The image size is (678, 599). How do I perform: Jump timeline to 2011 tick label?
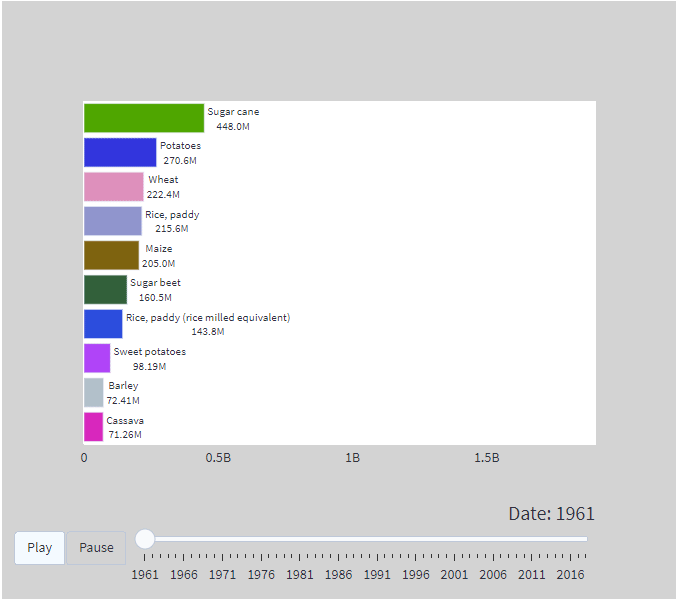[532, 574]
